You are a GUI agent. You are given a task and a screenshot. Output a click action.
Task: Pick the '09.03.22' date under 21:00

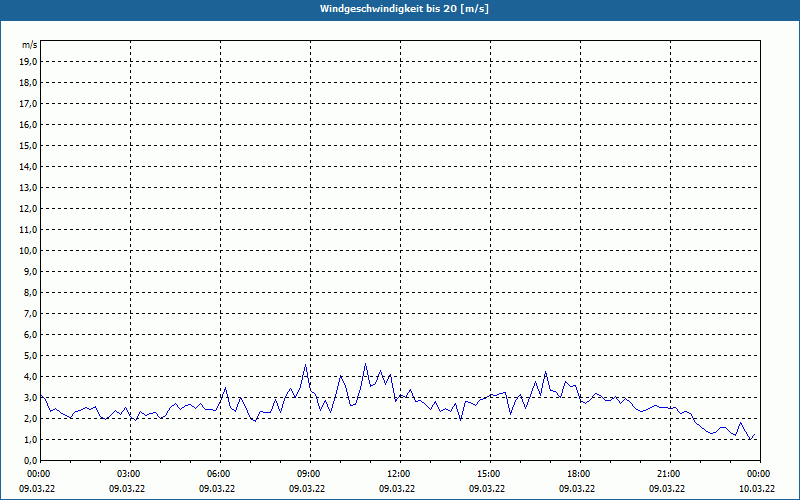(x=667, y=489)
